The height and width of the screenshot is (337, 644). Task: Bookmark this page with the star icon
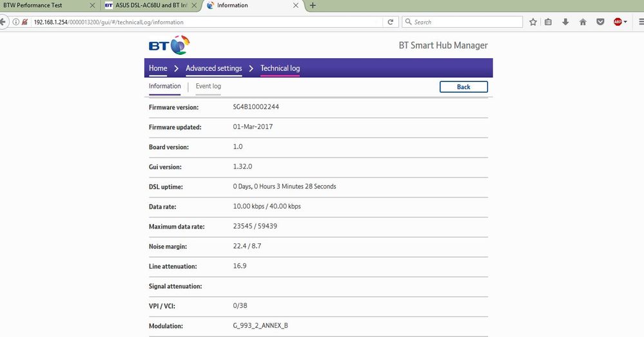533,22
